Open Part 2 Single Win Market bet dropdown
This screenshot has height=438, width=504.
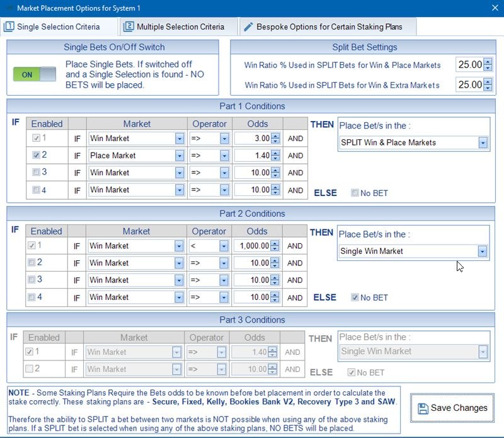[x=482, y=251]
